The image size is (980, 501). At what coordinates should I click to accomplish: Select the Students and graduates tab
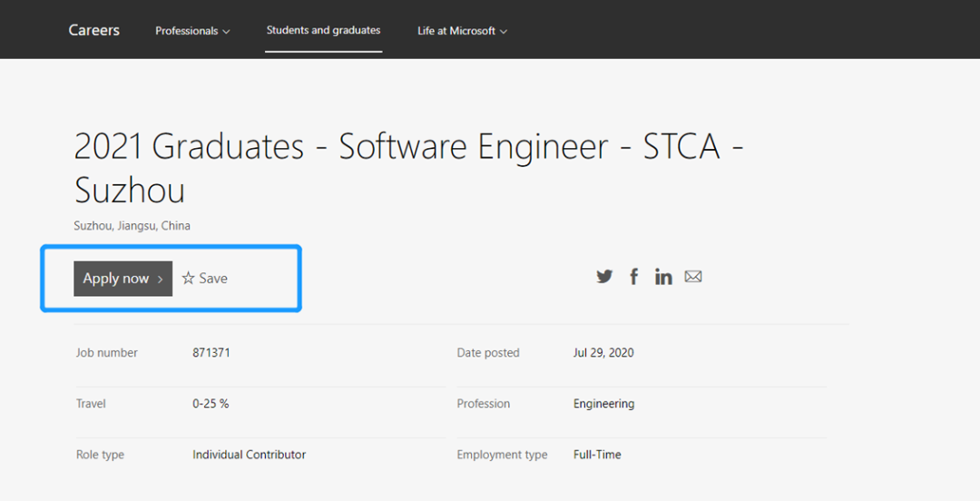pyautogui.click(x=323, y=30)
